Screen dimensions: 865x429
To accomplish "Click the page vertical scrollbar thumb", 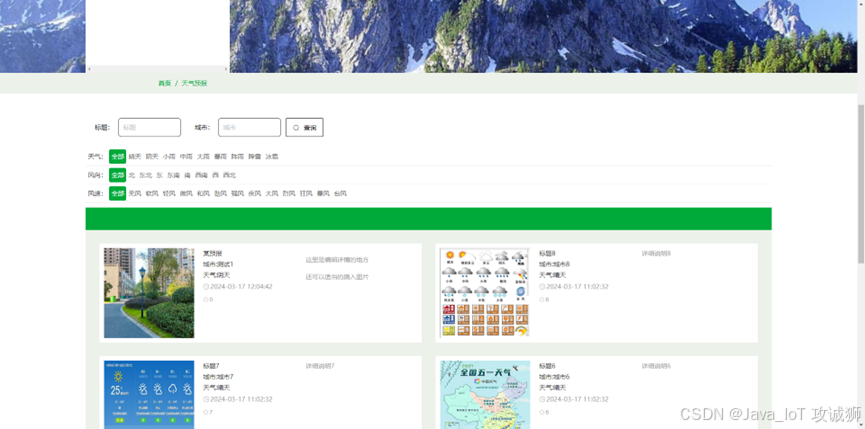I will (861, 182).
